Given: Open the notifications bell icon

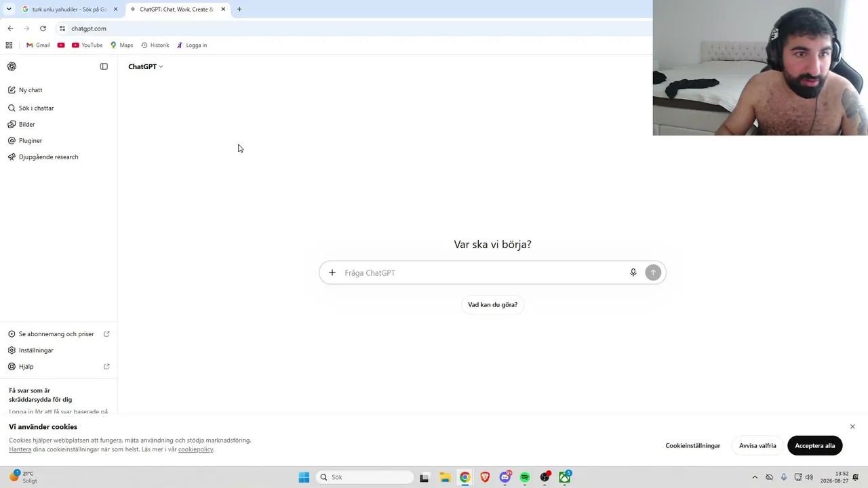Looking at the screenshot, I should point(856,477).
